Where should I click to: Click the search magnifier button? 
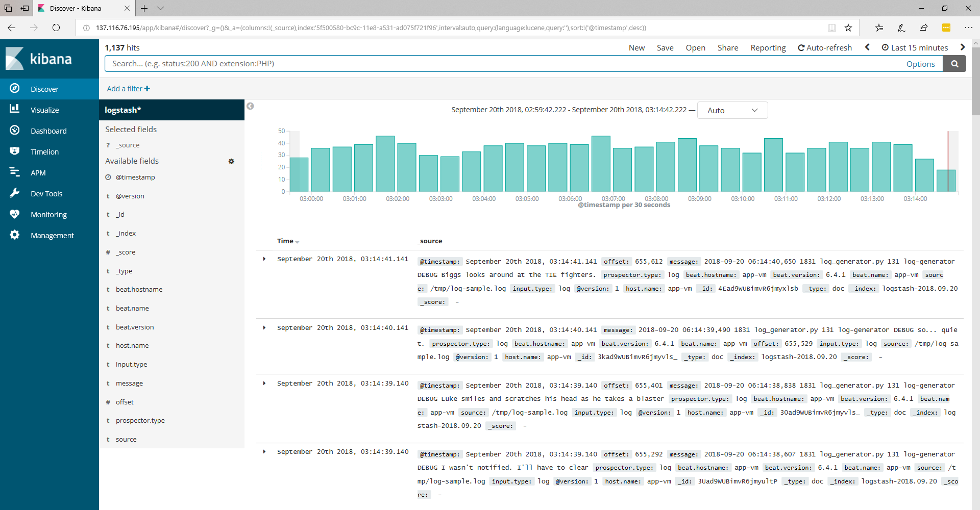pos(954,64)
